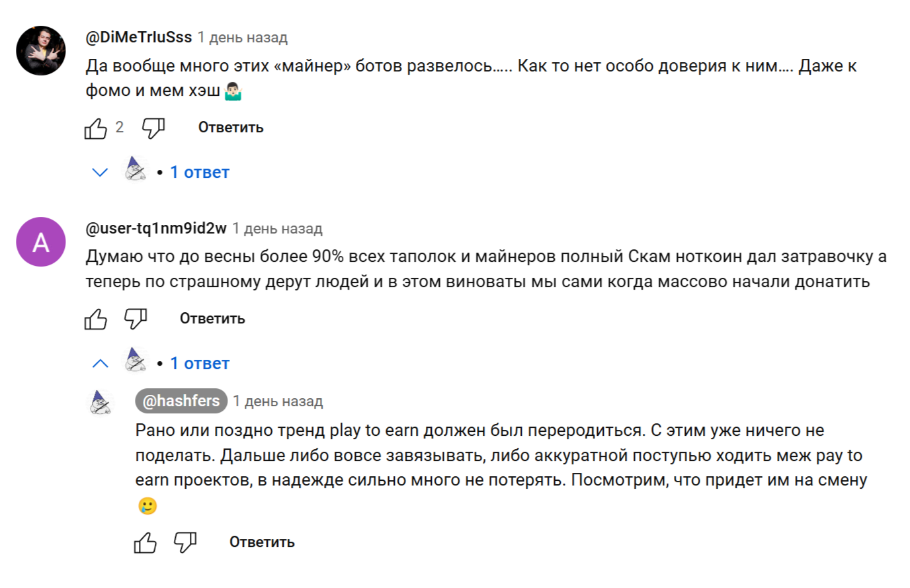The height and width of the screenshot is (588, 910).
Task: Like the @DiMeTrIuSss comment
Action: coord(96,128)
